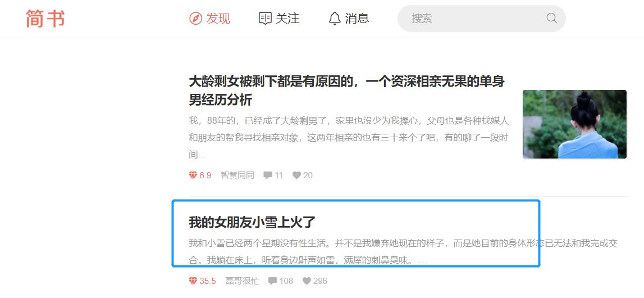Switch to the 关注 tab
Screen dimensions: 644x298
coord(279,18)
